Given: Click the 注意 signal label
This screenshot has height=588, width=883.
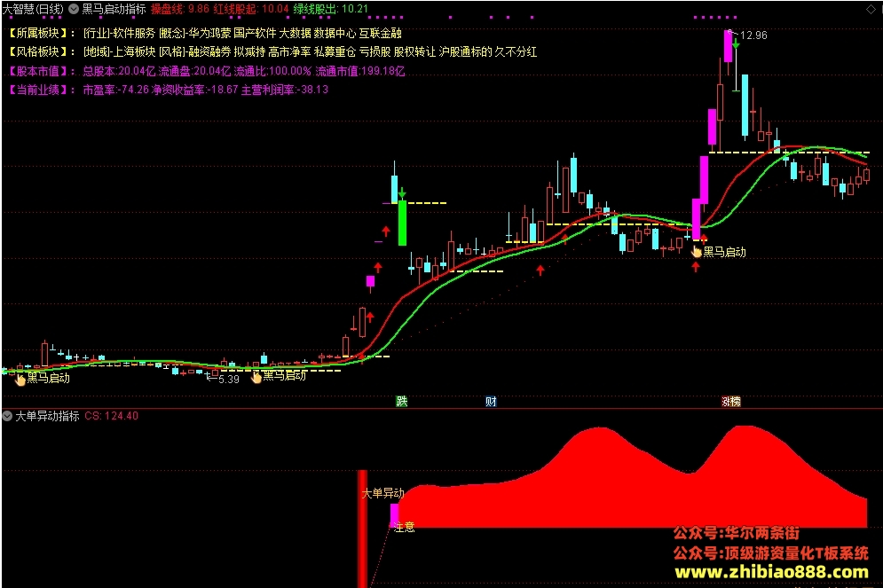Looking at the screenshot, I should pos(405,527).
